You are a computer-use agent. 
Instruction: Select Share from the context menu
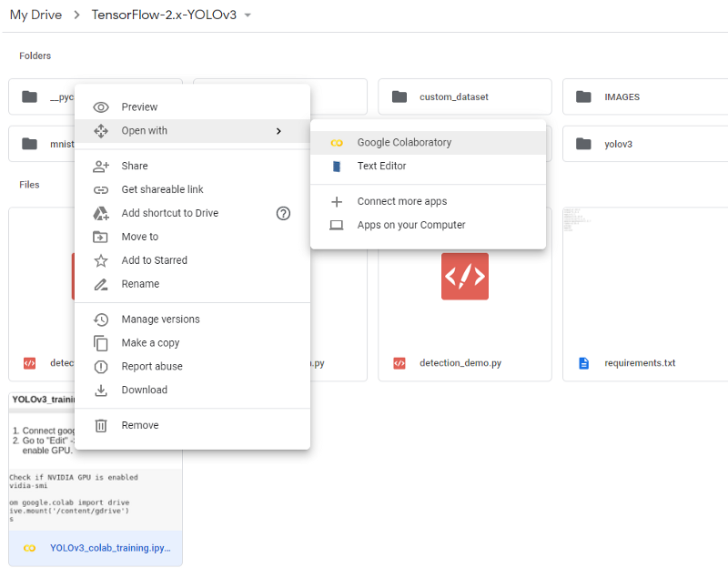coord(192,167)
